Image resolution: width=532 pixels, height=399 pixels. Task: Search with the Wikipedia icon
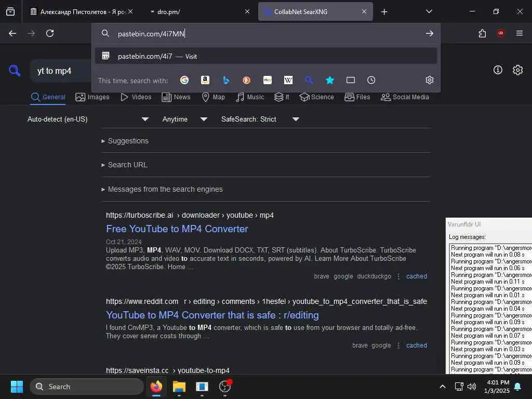coord(288,80)
